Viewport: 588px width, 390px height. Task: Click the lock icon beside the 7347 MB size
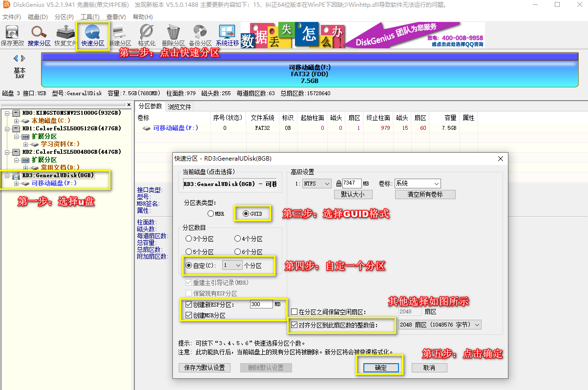coord(338,184)
